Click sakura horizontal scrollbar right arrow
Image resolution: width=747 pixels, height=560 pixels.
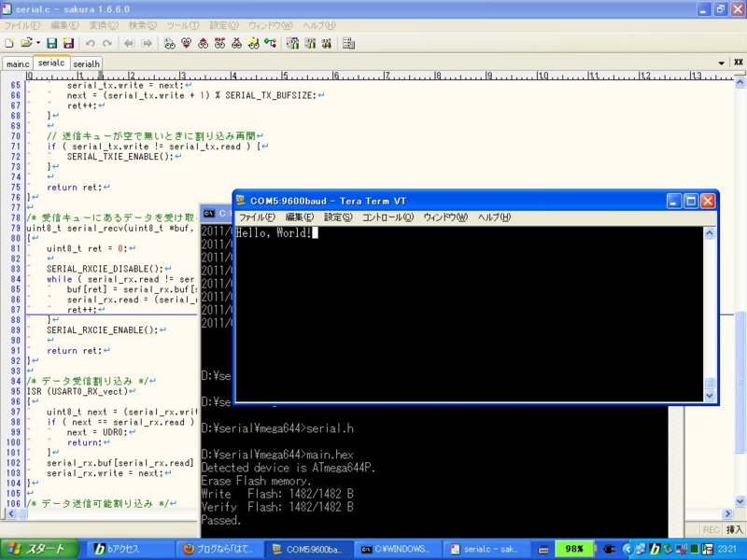727,513
